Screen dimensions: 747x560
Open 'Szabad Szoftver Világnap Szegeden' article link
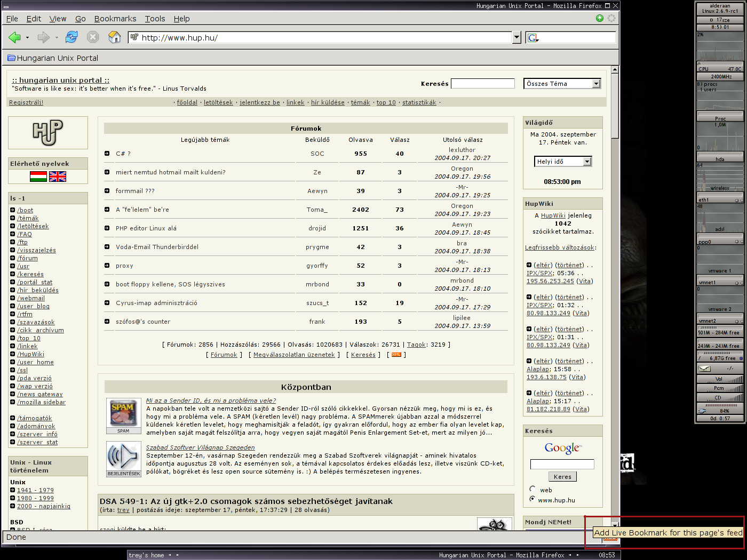pyautogui.click(x=200, y=447)
